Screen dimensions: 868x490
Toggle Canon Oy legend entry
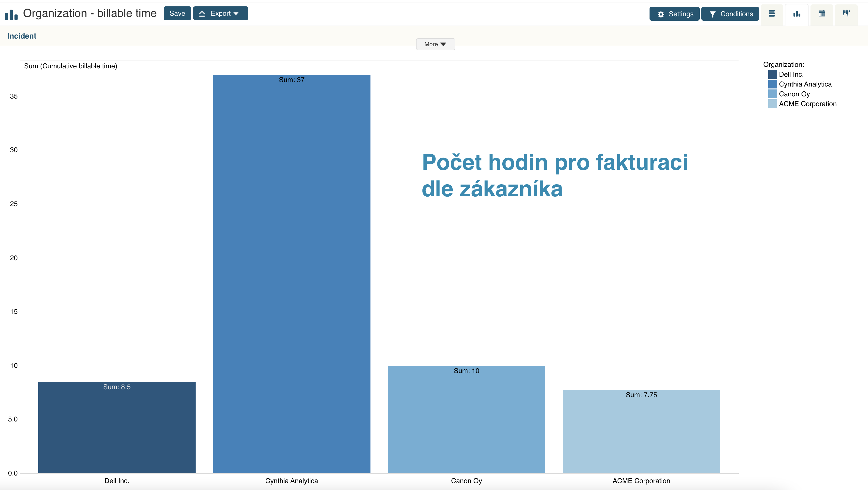point(794,94)
